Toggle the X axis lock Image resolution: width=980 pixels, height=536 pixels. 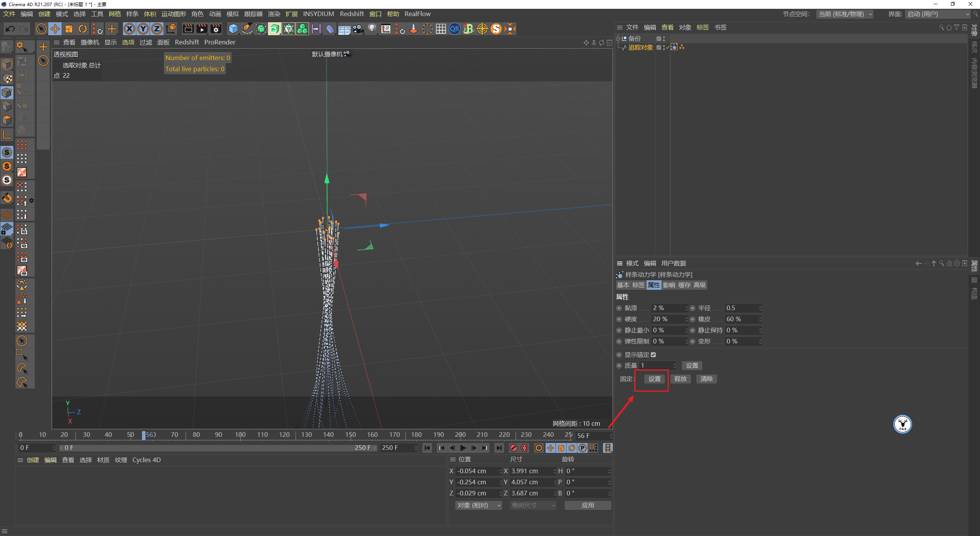pos(129,29)
